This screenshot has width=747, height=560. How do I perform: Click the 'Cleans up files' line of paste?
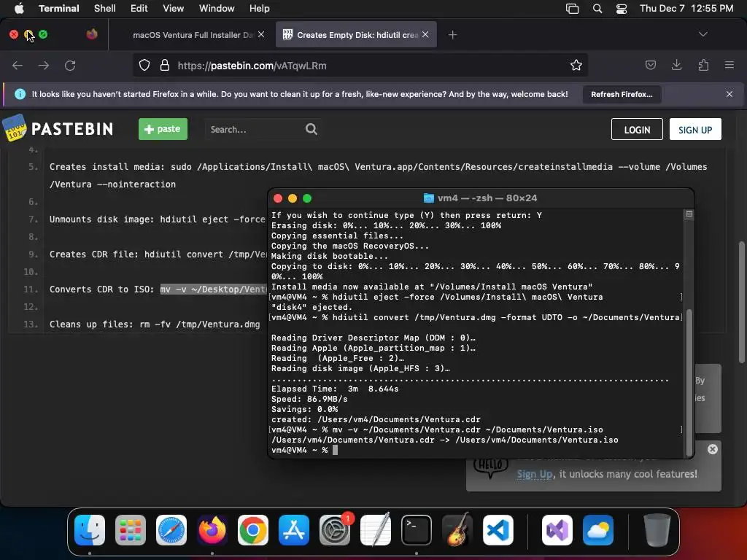pos(155,324)
